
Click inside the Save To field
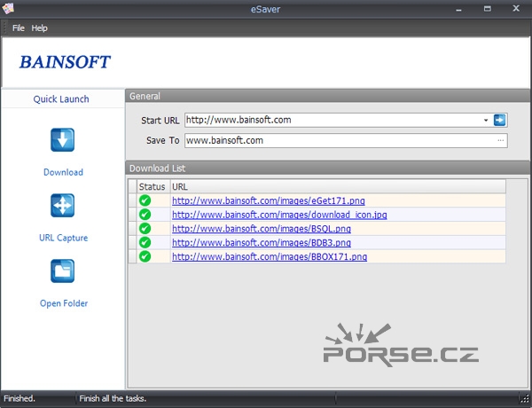[337, 140]
